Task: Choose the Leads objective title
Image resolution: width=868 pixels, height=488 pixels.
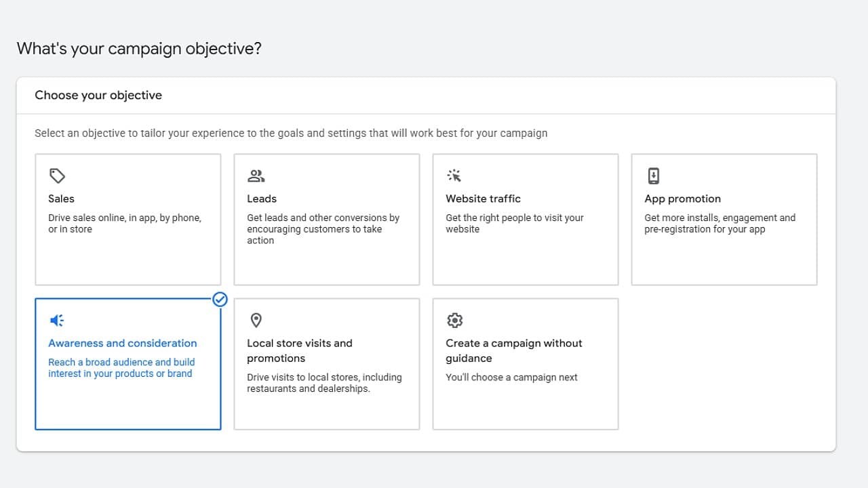Action: [x=262, y=199]
